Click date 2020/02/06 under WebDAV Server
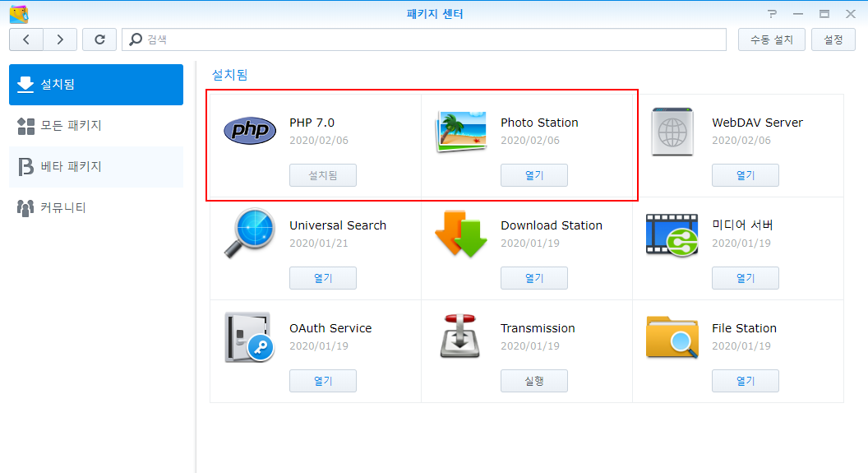The height and width of the screenshot is (473, 868). pyautogui.click(x=741, y=140)
